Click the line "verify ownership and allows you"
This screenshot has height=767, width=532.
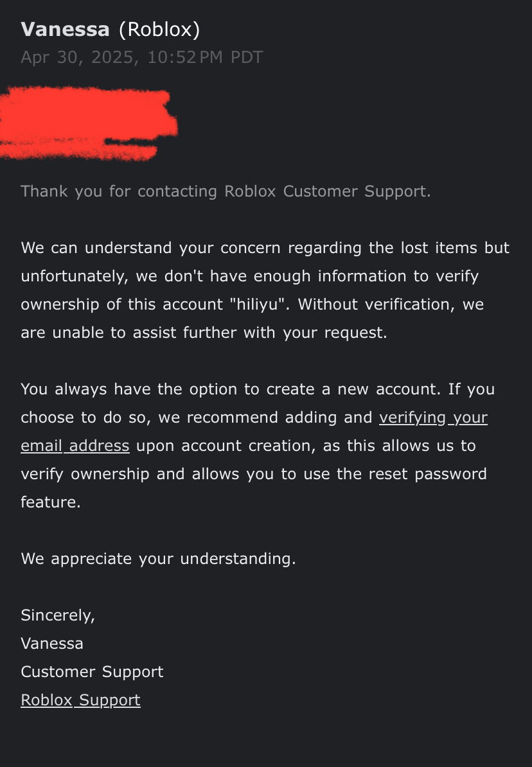pyautogui.click(x=254, y=474)
